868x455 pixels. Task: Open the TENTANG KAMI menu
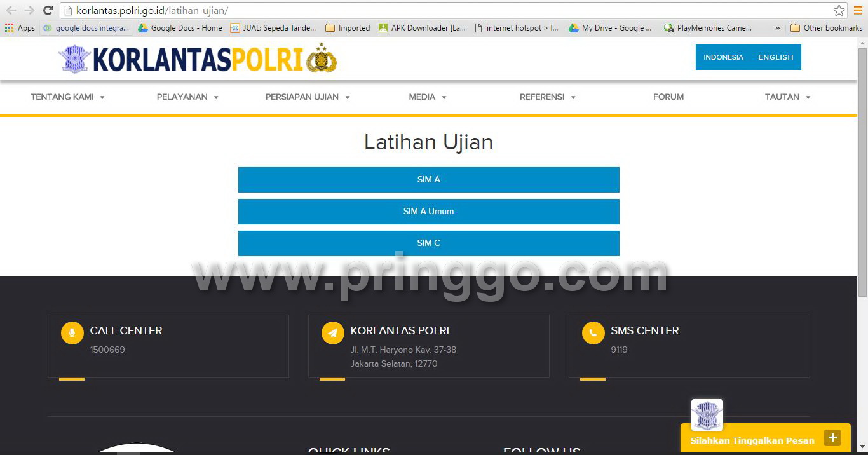point(62,97)
